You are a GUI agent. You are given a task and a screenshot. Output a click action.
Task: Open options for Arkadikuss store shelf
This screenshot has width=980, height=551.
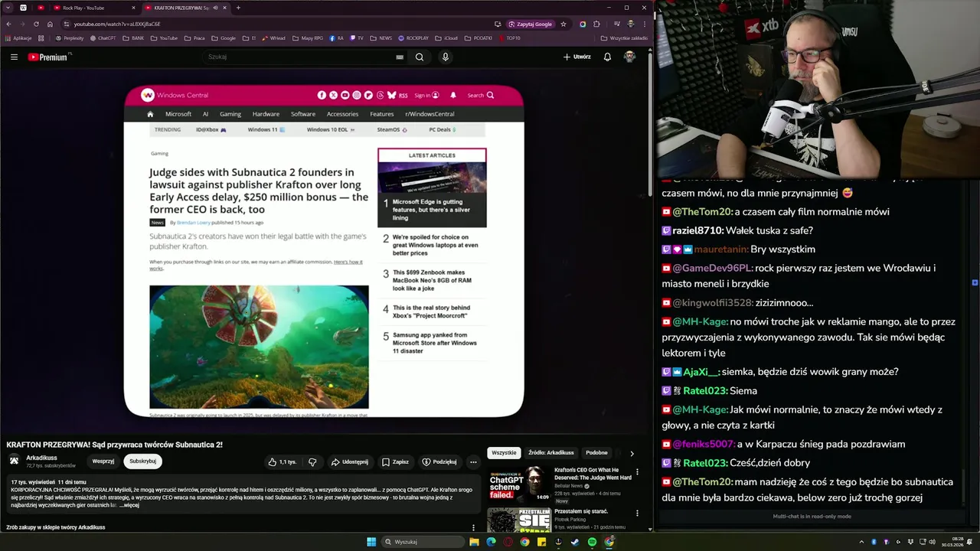(473, 527)
